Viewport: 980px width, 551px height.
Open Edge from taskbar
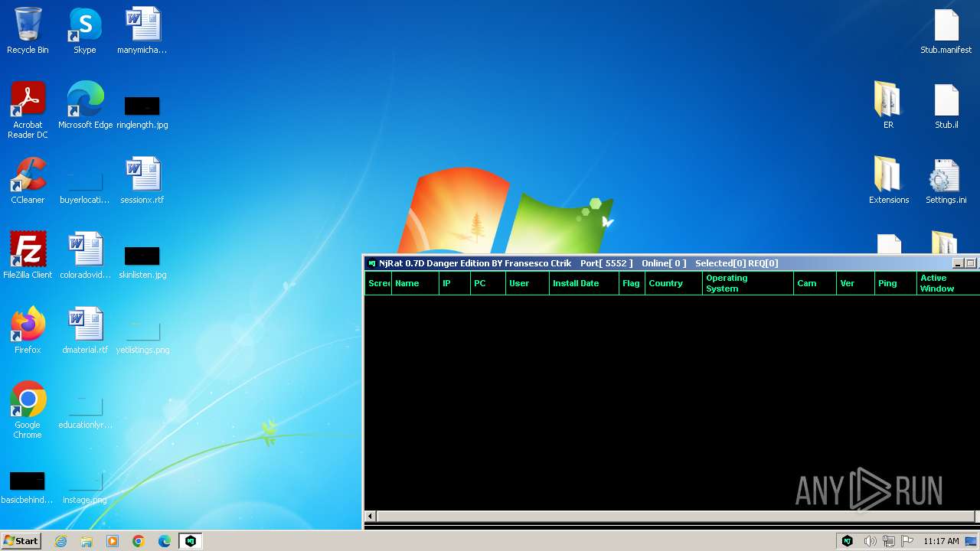[x=165, y=541]
